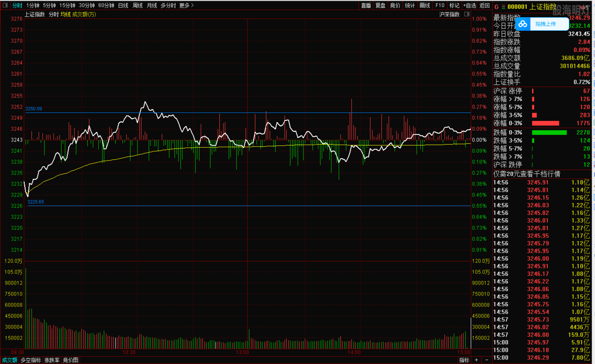
Task: Select the 分时 time-share tab
Action: [17, 5]
